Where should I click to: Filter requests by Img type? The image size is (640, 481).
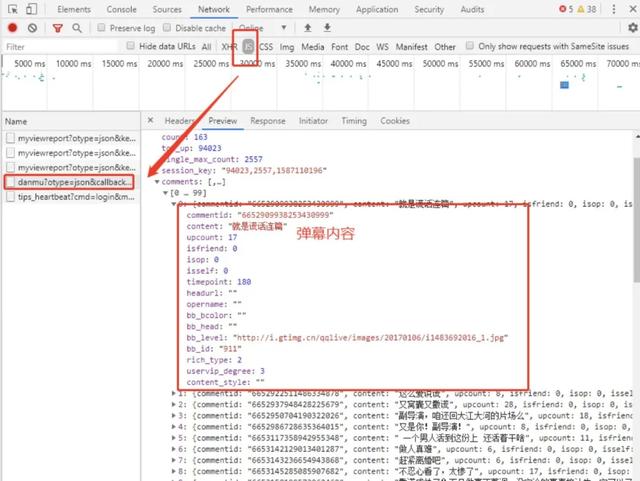[287, 47]
